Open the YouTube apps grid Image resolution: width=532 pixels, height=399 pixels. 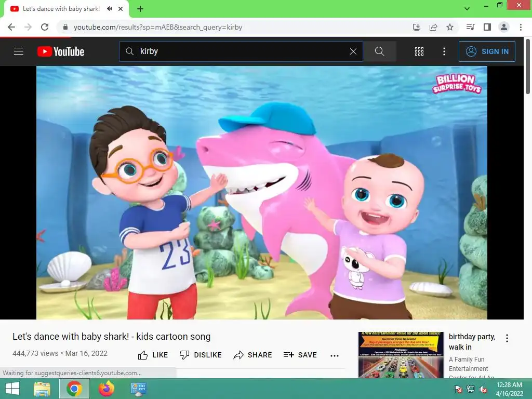tap(419, 51)
